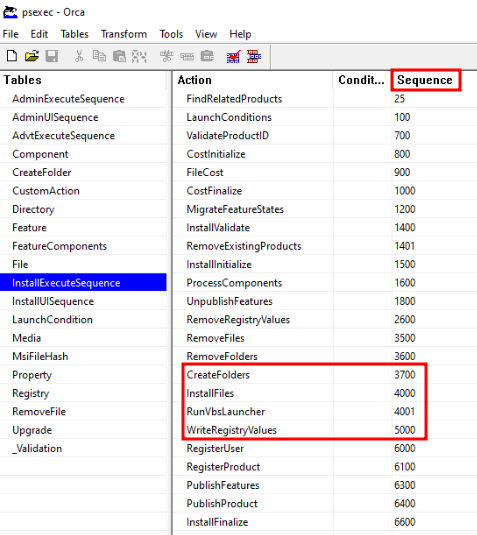Select the Registry table in list
The height and width of the screenshot is (535, 477).
click(x=31, y=393)
